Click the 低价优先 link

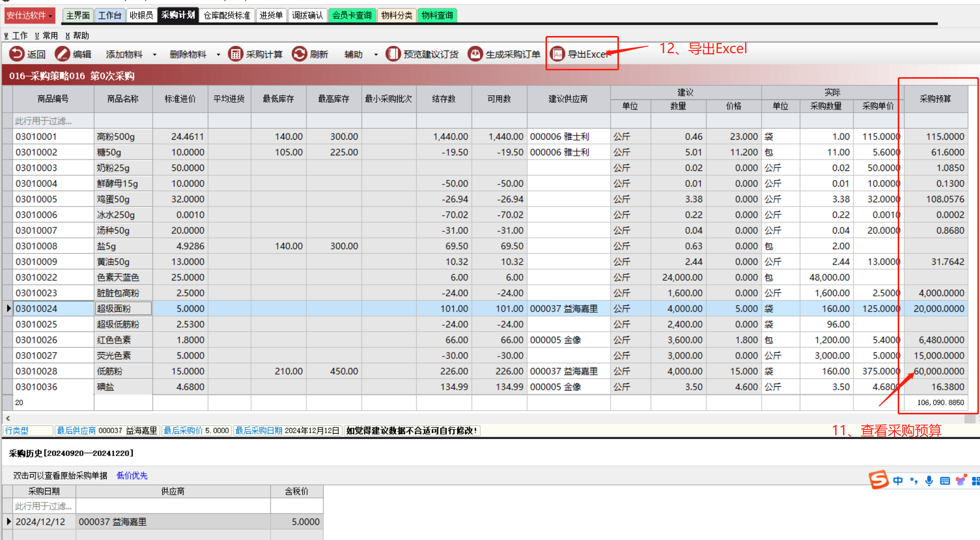132,475
